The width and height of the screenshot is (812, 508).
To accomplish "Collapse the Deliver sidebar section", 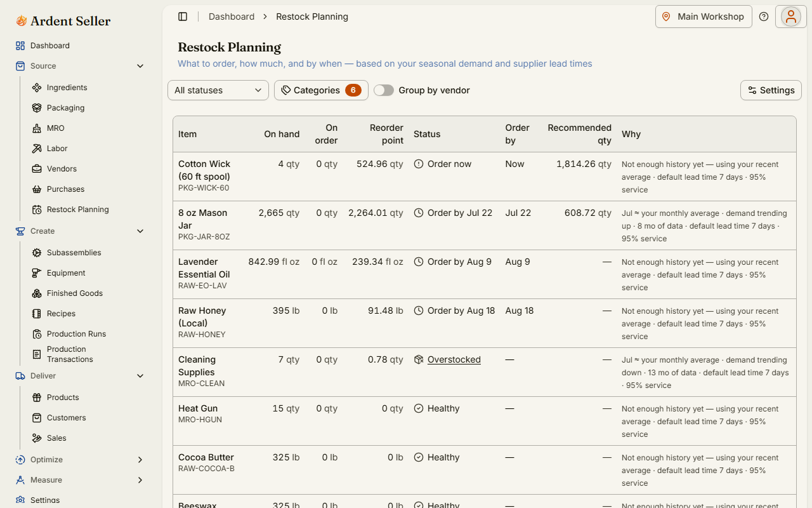I will point(80,376).
